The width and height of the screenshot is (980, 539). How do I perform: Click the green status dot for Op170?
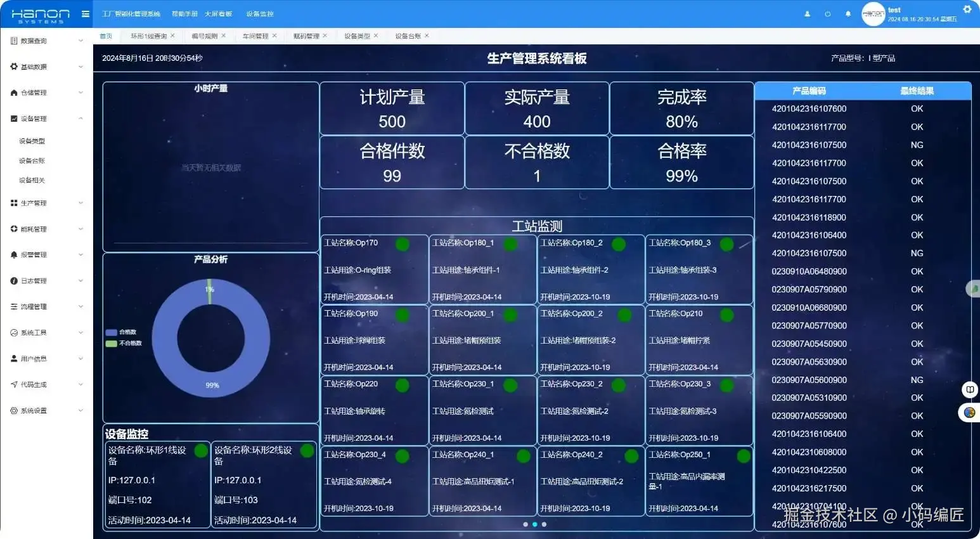pyautogui.click(x=402, y=244)
